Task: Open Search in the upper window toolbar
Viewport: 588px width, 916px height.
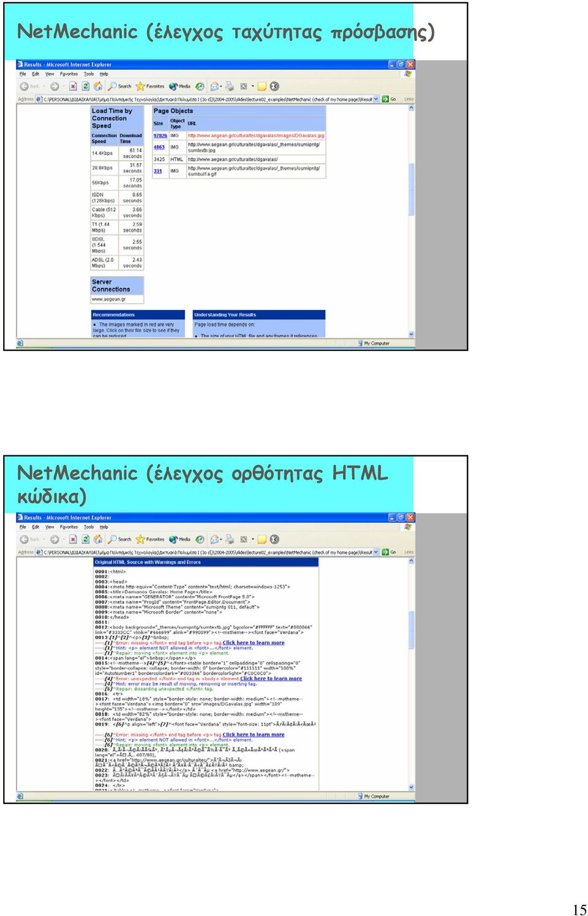Action: click(119, 86)
